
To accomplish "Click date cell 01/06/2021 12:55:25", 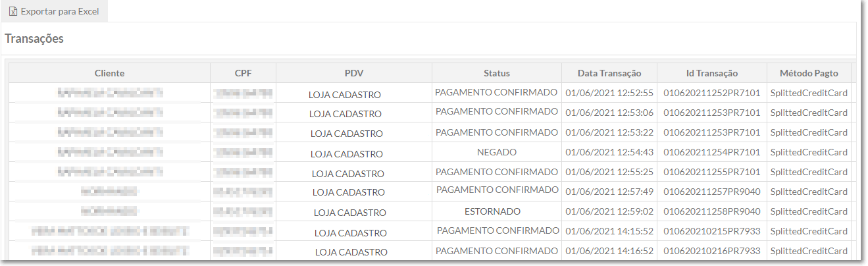I will 609,172.
